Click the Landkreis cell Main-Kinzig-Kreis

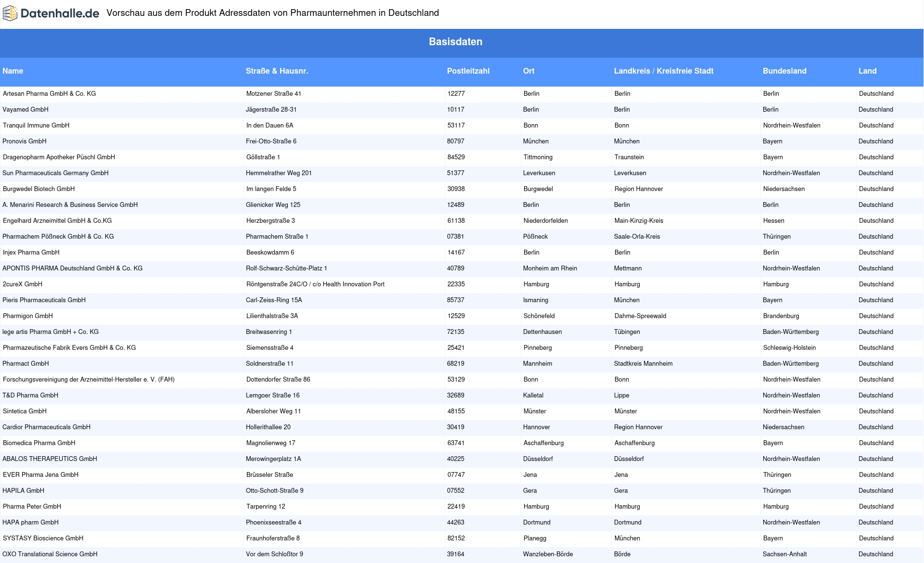639,221
